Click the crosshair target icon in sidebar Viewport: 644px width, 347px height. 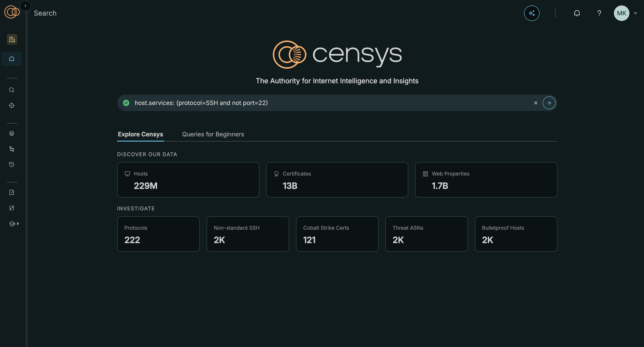pyautogui.click(x=12, y=105)
